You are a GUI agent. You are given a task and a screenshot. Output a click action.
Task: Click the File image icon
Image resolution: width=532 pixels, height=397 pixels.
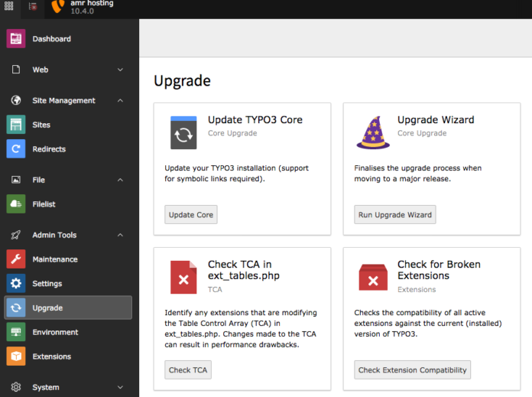(x=16, y=180)
